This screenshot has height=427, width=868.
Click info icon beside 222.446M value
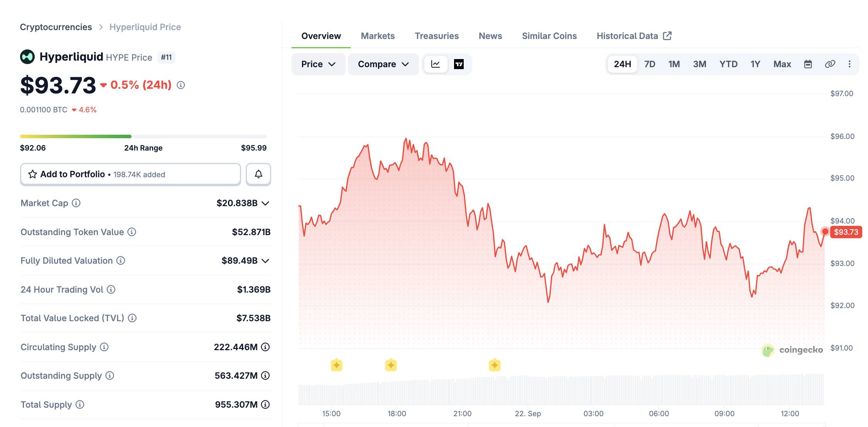[x=265, y=347]
